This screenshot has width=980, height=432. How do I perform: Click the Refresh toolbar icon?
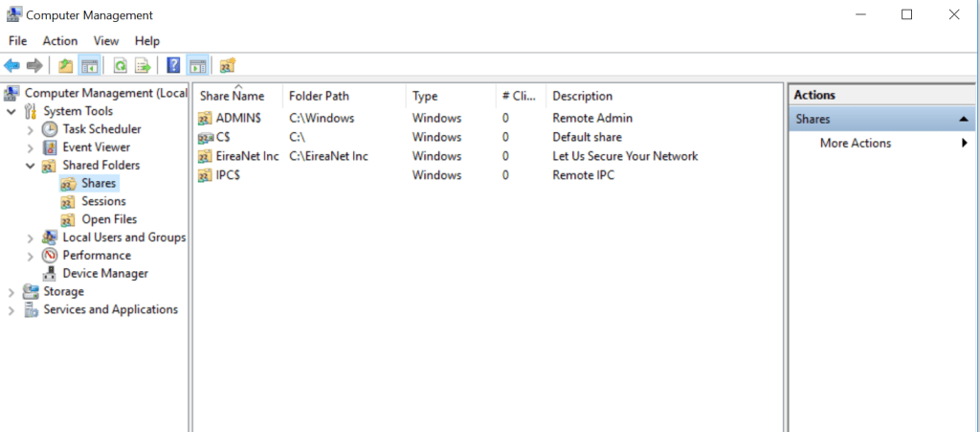120,65
